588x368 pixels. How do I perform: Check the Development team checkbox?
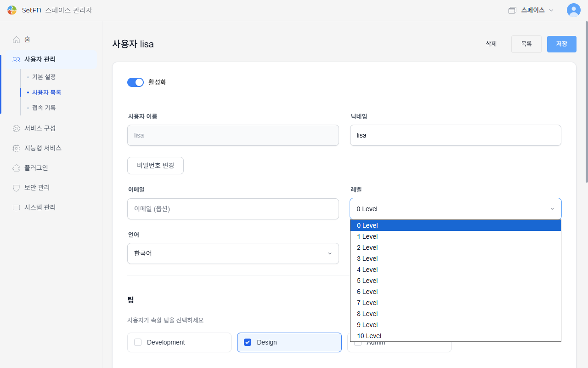tap(138, 342)
